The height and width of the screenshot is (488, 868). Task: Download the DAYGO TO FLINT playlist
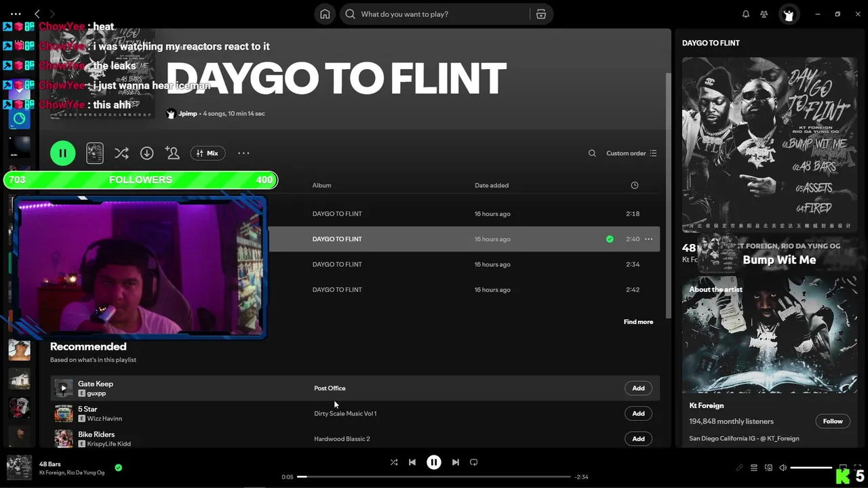(146, 153)
